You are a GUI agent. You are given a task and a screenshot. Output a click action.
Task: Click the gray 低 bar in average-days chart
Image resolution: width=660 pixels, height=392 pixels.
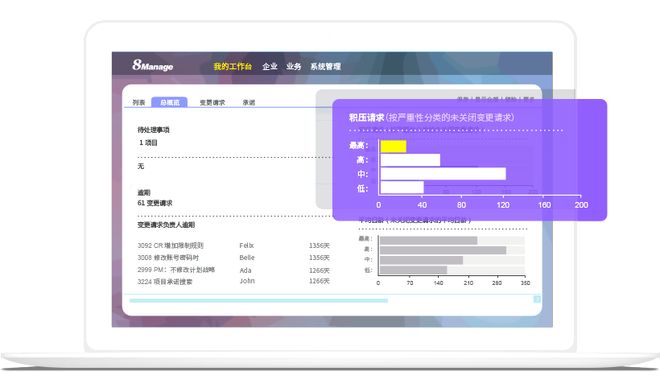413,270
